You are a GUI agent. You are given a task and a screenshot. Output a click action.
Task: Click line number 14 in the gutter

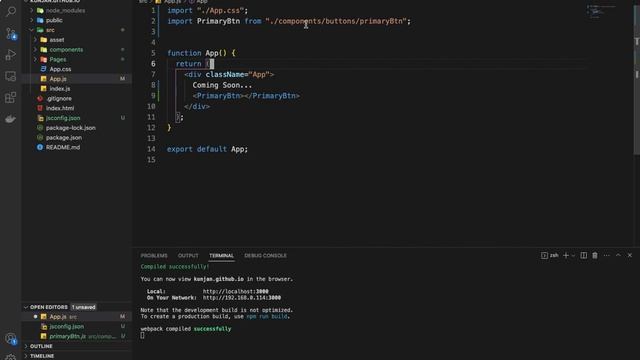151,149
